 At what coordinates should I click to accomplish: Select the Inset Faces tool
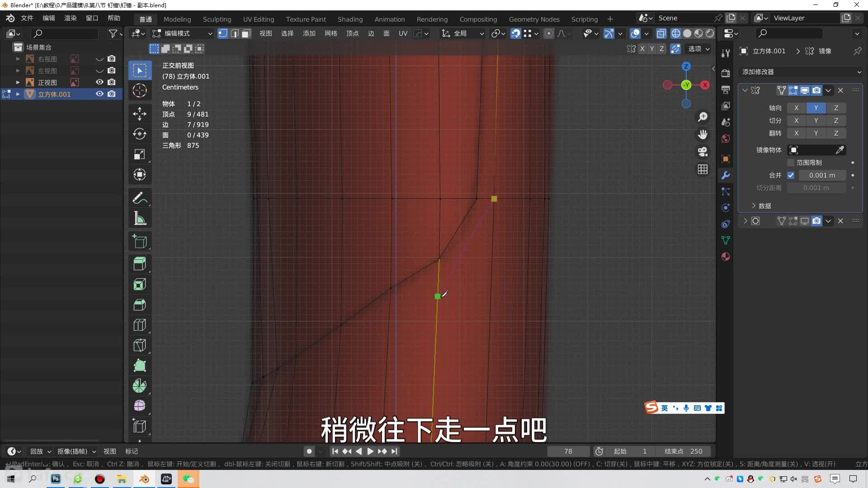140,284
